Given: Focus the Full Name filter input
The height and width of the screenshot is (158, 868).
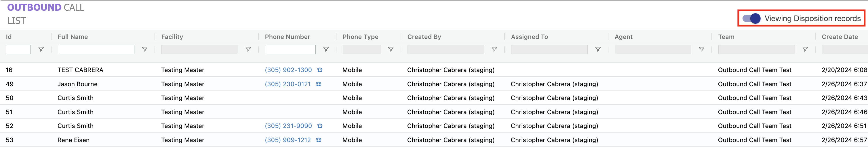Looking at the screenshot, I should coord(96,50).
